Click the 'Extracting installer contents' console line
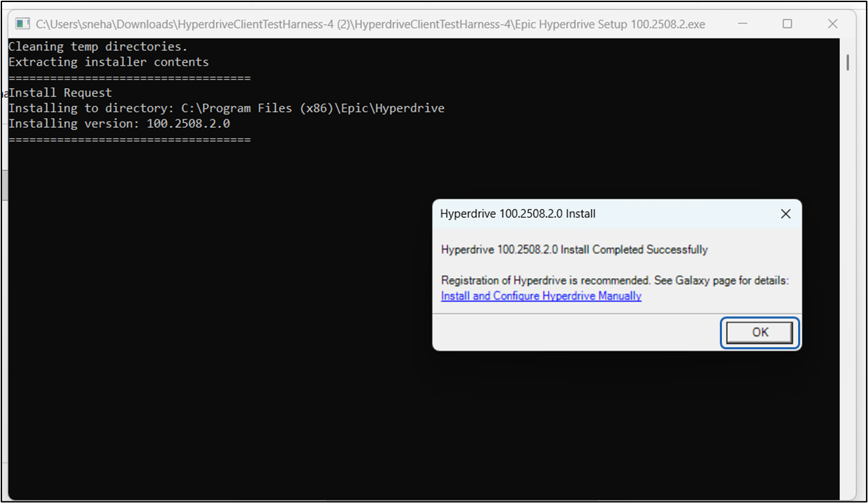This screenshot has width=868, height=503. coord(108,62)
